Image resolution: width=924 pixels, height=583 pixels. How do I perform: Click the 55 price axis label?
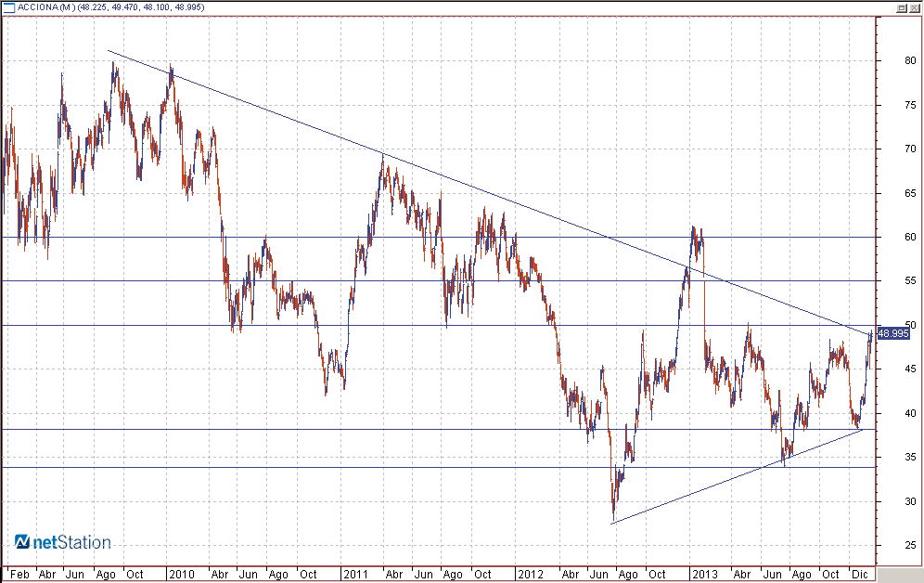pos(910,281)
